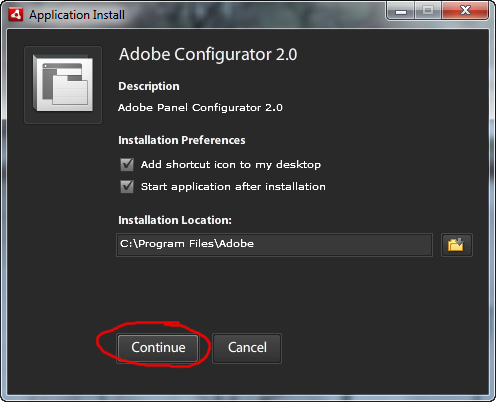Click the "Start application after installation" label text
The height and width of the screenshot is (402, 496).
click(233, 187)
